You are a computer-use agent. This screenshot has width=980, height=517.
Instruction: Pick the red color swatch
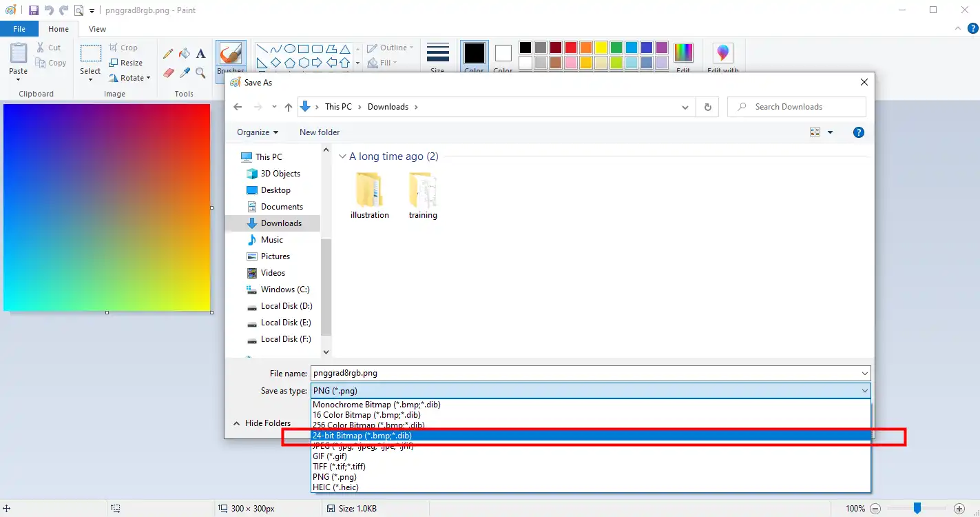571,48
